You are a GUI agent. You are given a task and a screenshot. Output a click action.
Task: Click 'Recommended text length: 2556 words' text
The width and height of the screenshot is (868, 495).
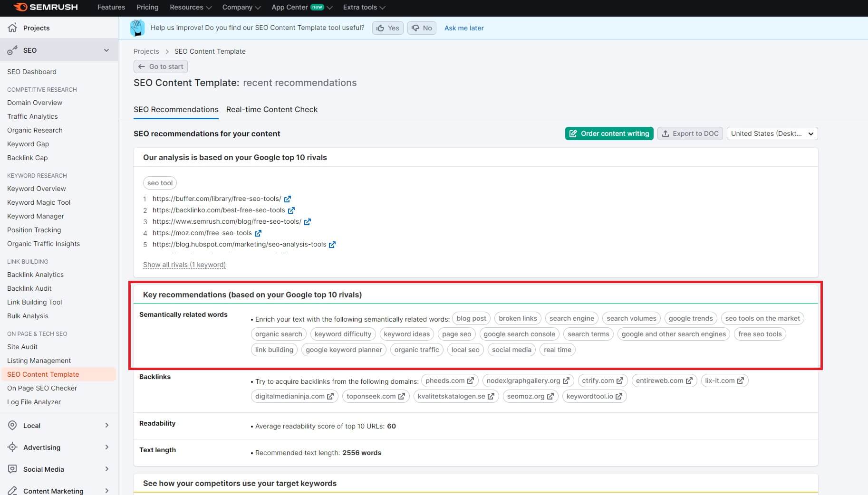click(x=318, y=453)
